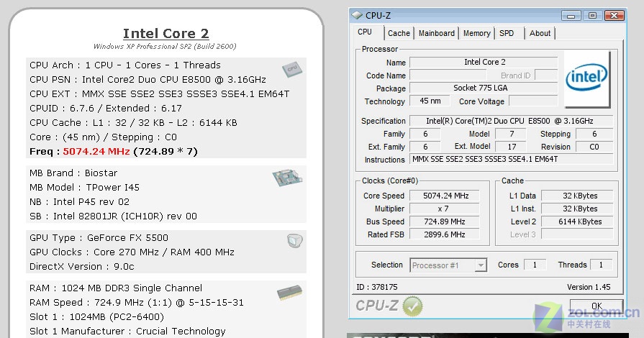Click the Rated FSB value 2899.6 MHz
The width and height of the screenshot is (644, 338).
click(x=445, y=234)
